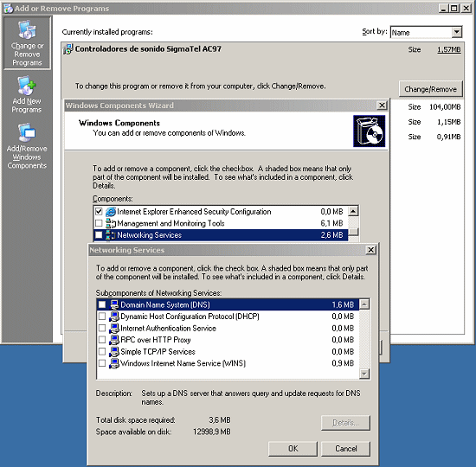Minimize Add or Remove Programs window

[444, 8]
